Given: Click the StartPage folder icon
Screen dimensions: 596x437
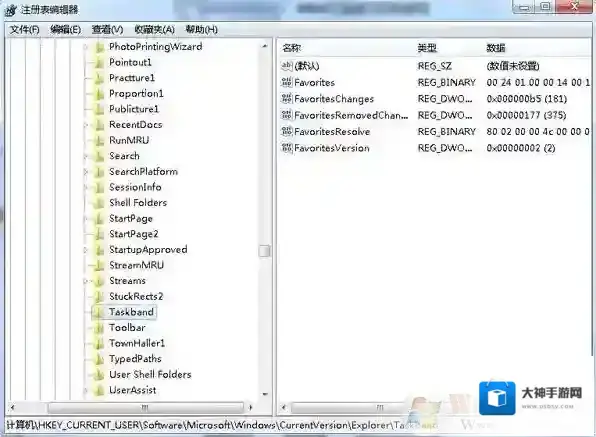Looking at the screenshot, I should pos(99,218).
